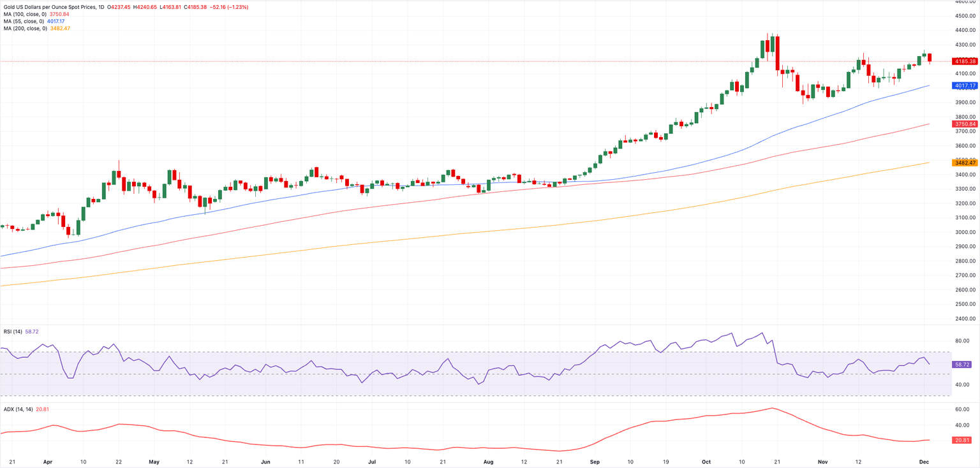Select the MA (55, close, 0) legend
The height and width of the screenshot is (468, 980).
(x=24, y=21)
